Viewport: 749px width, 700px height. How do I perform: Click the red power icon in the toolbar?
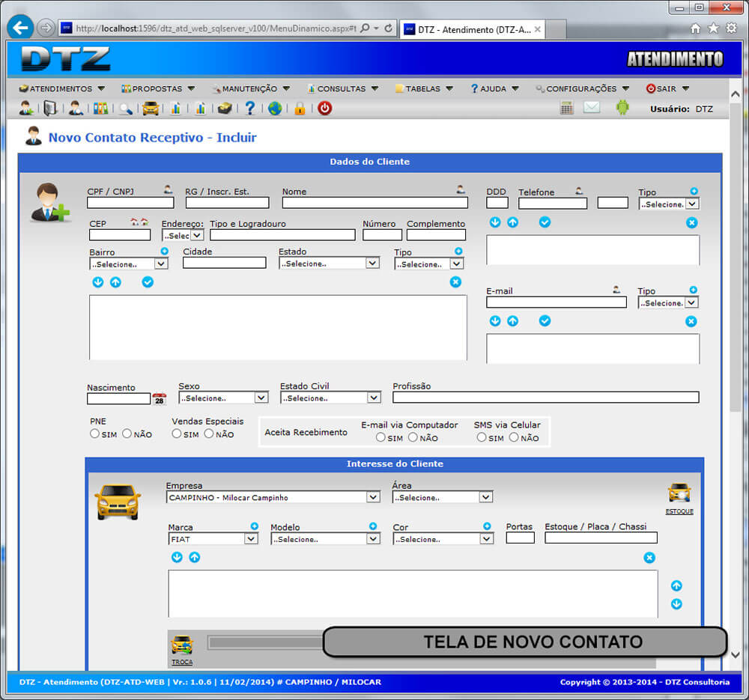[x=324, y=109]
